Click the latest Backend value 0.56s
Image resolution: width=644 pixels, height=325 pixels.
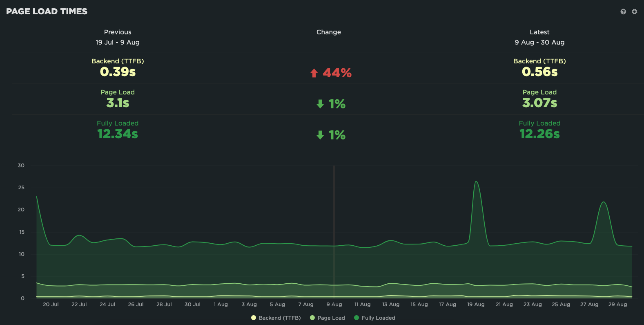[x=539, y=72]
